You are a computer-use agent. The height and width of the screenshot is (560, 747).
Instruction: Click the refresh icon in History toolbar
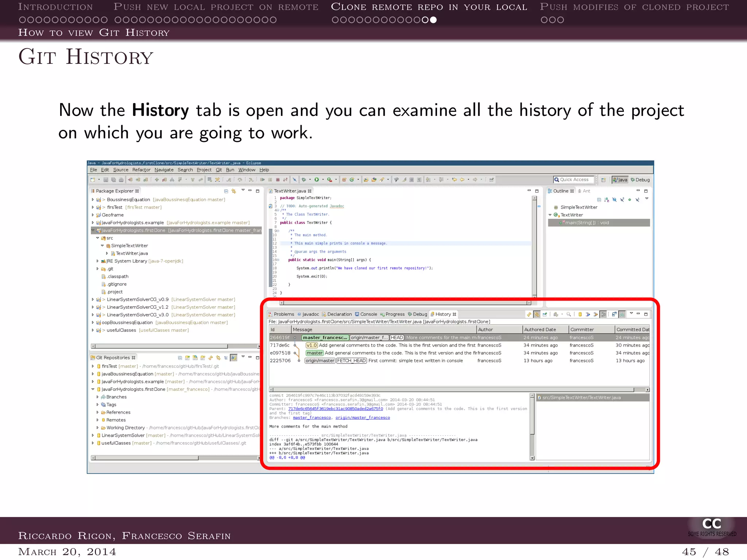(x=529, y=314)
